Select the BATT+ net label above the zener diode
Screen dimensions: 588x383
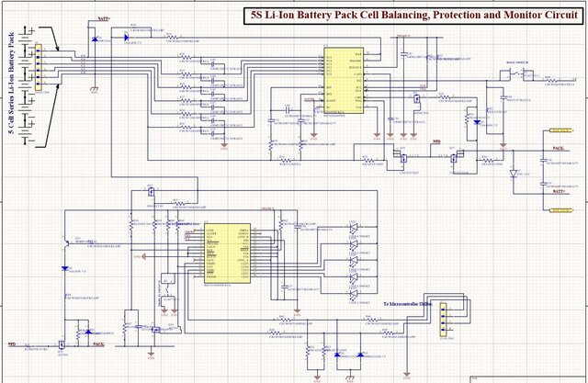(x=104, y=18)
